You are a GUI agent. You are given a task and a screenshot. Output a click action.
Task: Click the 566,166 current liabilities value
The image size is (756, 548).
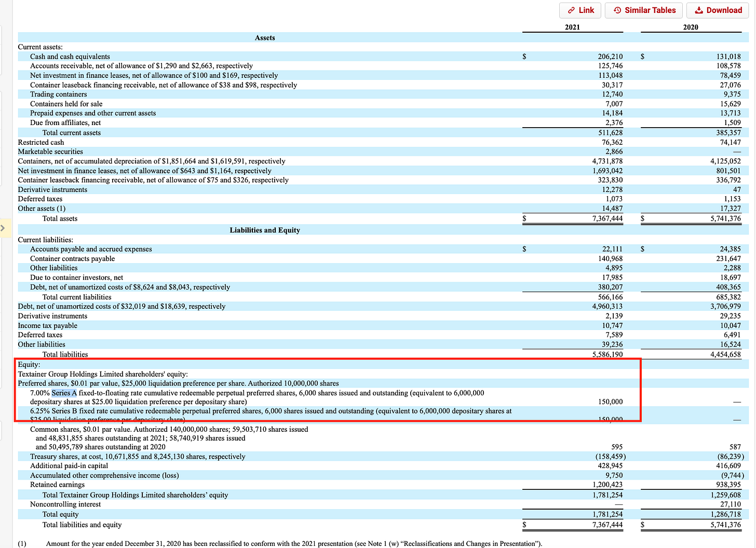[x=611, y=297]
